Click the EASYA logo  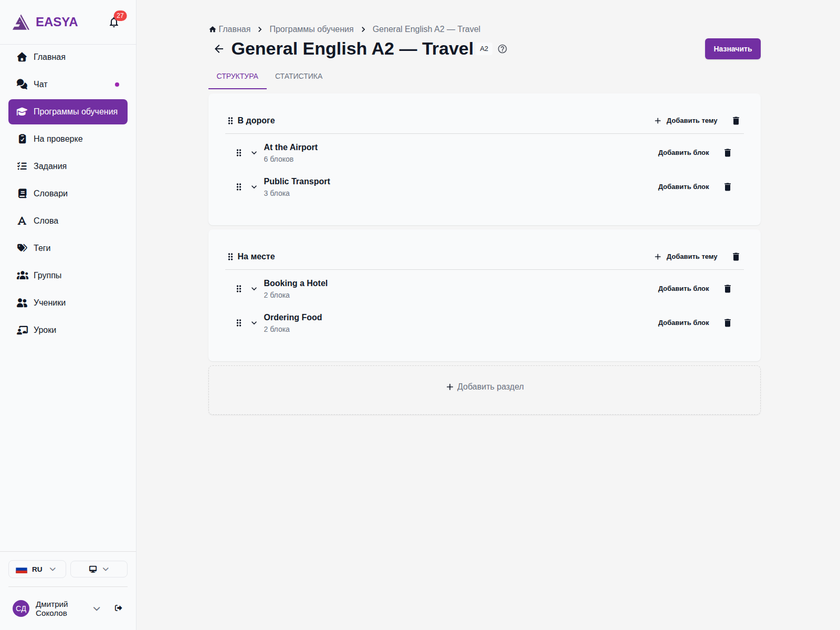pos(45,22)
